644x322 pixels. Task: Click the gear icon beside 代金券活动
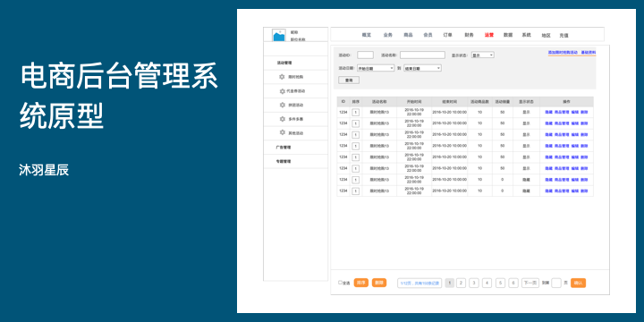282,91
